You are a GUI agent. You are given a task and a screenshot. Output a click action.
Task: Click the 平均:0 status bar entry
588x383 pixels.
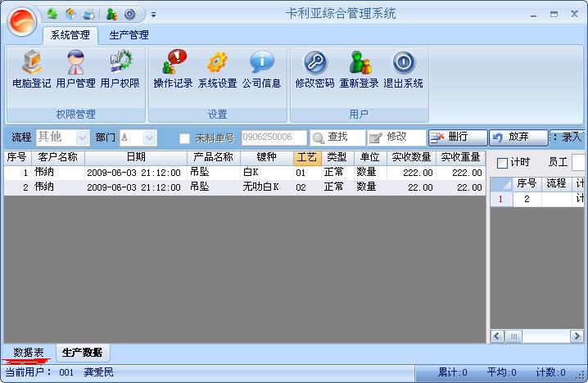point(501,372)
